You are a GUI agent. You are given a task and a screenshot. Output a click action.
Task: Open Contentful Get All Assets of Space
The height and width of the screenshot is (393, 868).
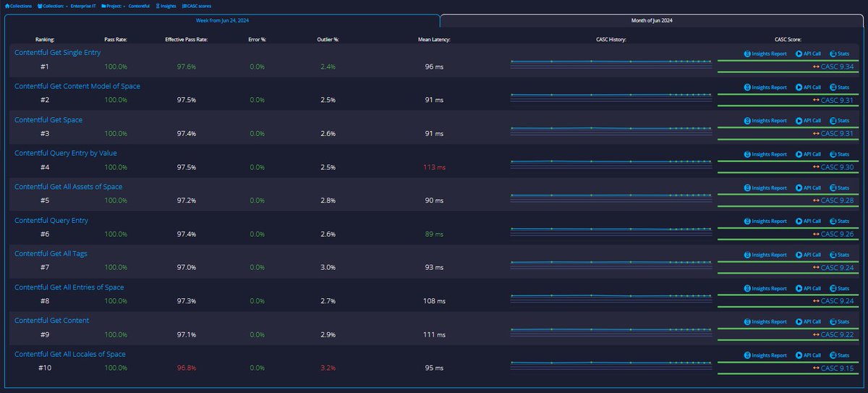pyautogui.click(x=69, y=187)
